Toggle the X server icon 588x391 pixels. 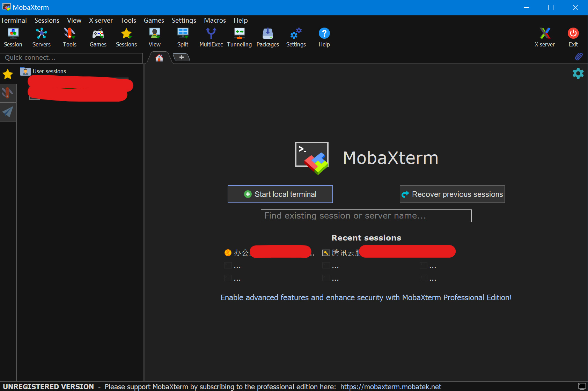[544, 37]
